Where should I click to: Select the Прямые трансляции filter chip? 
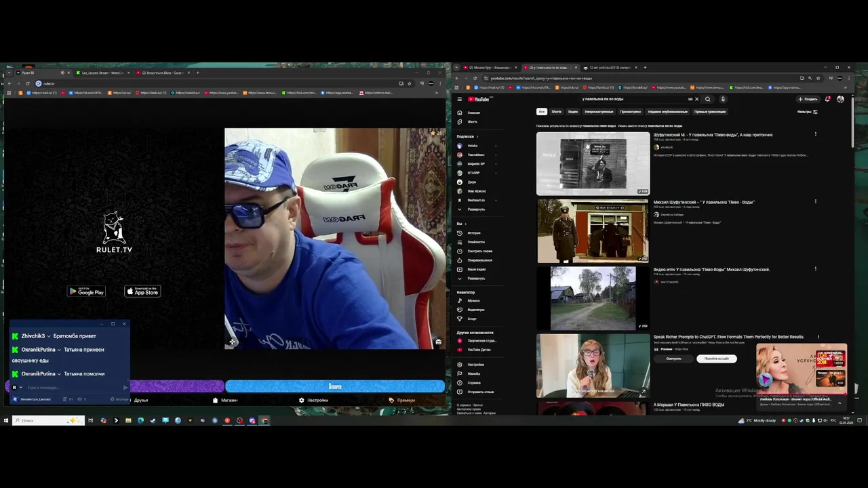point(710,112)
